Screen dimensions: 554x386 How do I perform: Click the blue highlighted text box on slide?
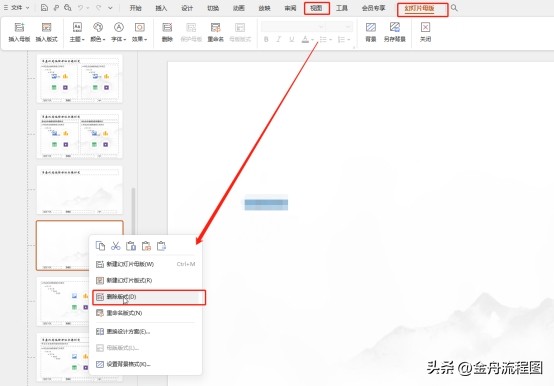[x=266, y=202]
